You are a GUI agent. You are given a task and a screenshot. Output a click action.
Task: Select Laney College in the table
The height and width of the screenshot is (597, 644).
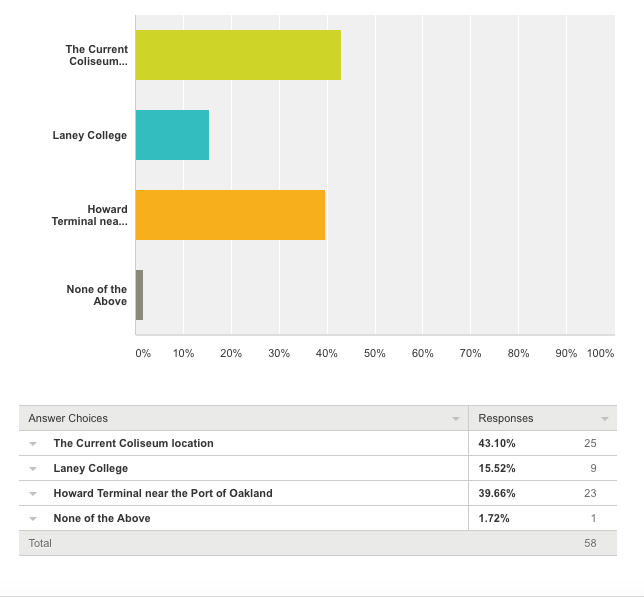91,468
